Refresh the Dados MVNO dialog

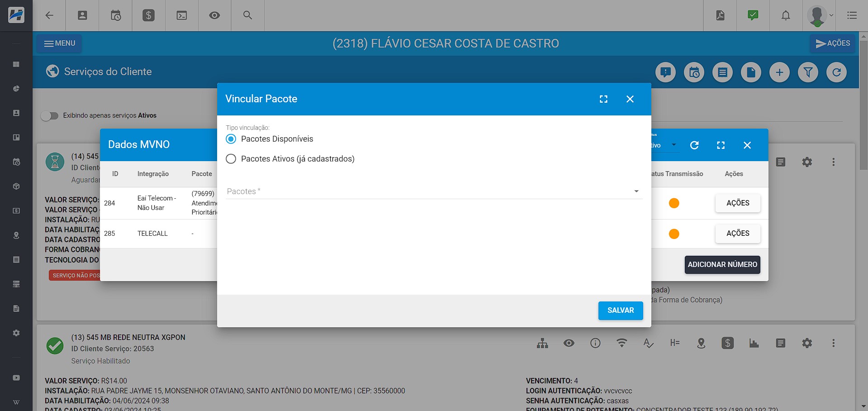pyautogui.click(x=694, y=145)
